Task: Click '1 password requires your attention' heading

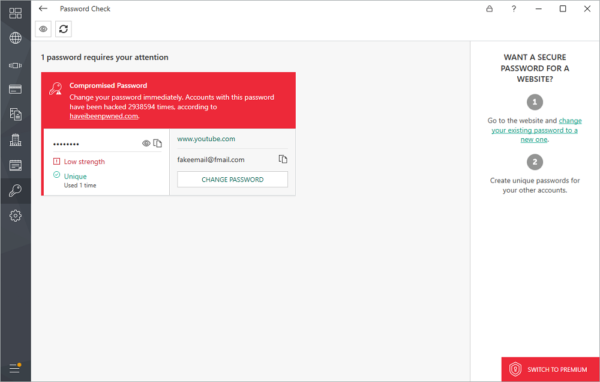Action: (x=105, y=57)
